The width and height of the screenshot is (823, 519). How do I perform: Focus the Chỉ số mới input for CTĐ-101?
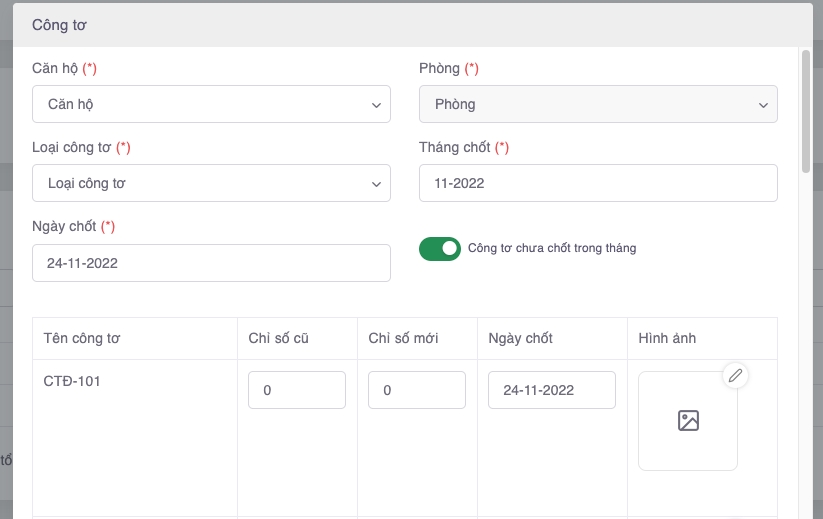pos(417,390)
